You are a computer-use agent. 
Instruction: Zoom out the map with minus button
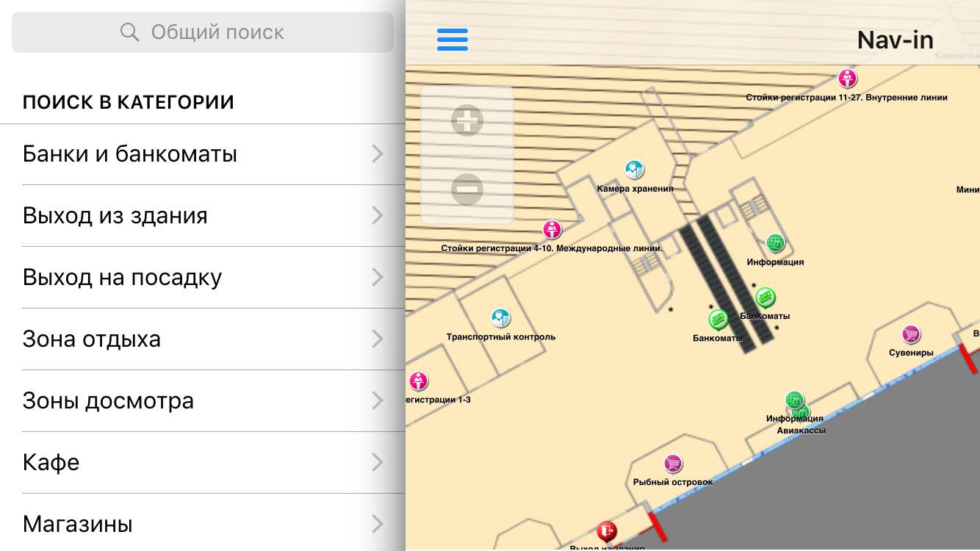coord(467,189)
